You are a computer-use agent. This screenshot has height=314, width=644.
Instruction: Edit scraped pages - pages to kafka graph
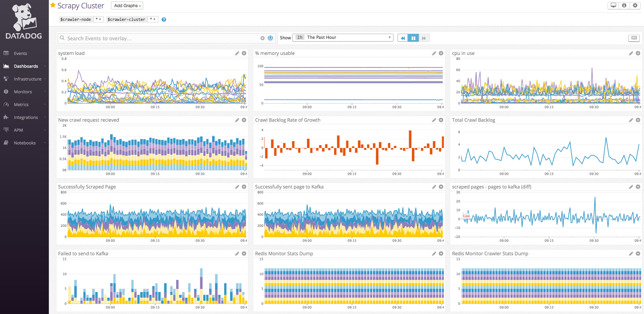coord(631,187)
